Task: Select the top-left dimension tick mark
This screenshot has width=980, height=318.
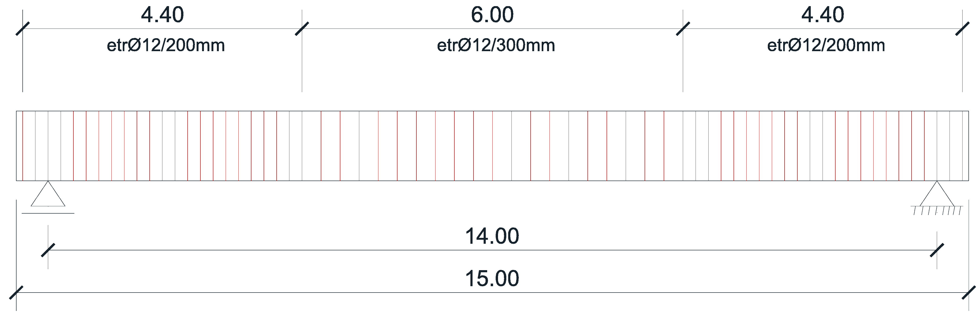Action: 23,29
